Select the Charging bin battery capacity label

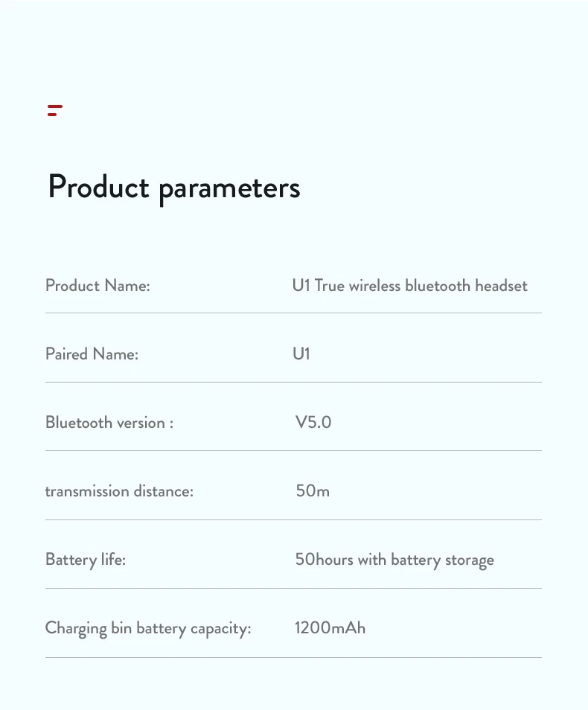148,628
